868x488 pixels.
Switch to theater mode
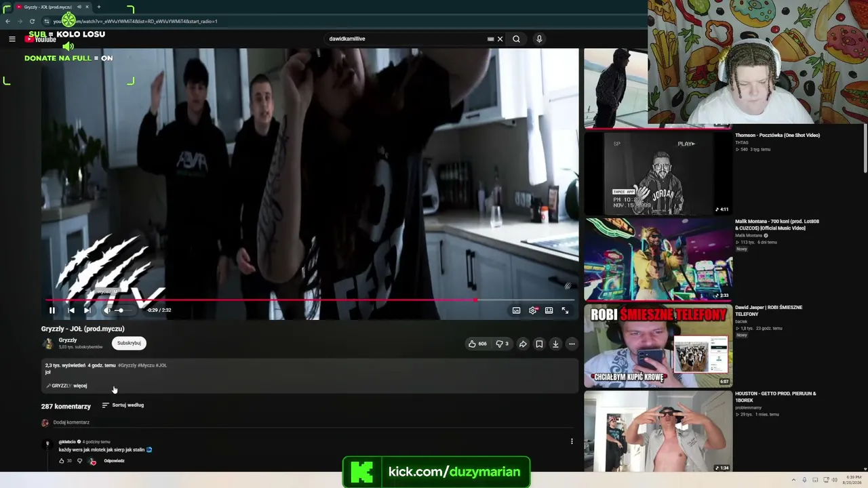549,310
